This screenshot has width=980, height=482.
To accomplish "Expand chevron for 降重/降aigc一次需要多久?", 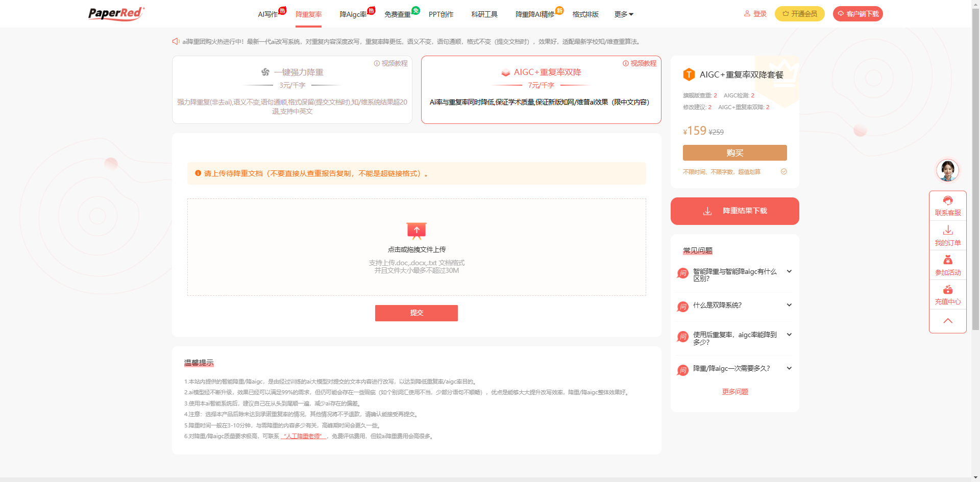I will pyautogui.click(x=789, y=368).
